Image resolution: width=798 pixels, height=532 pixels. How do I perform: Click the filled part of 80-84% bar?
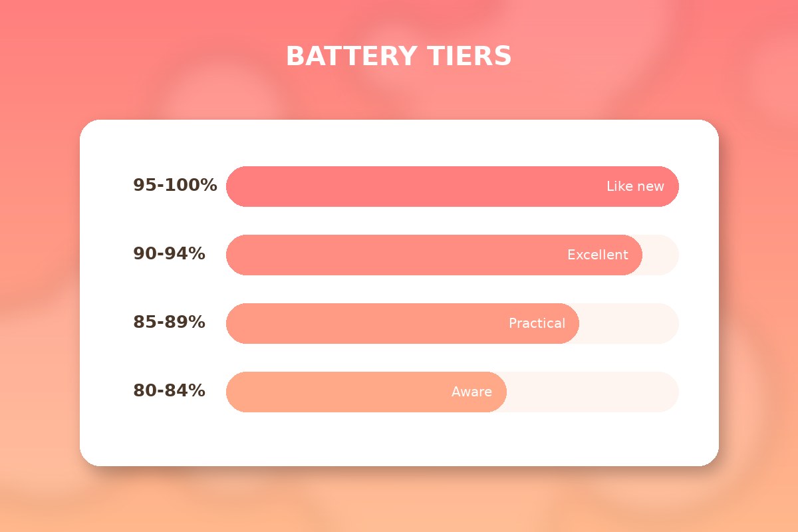tap(332, 392)
